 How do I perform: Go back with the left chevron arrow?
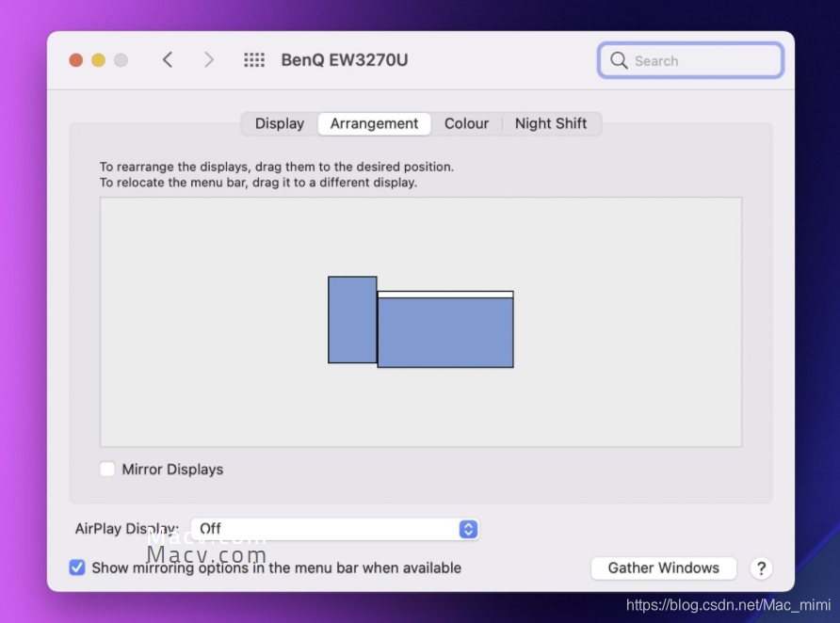(168, 59)
